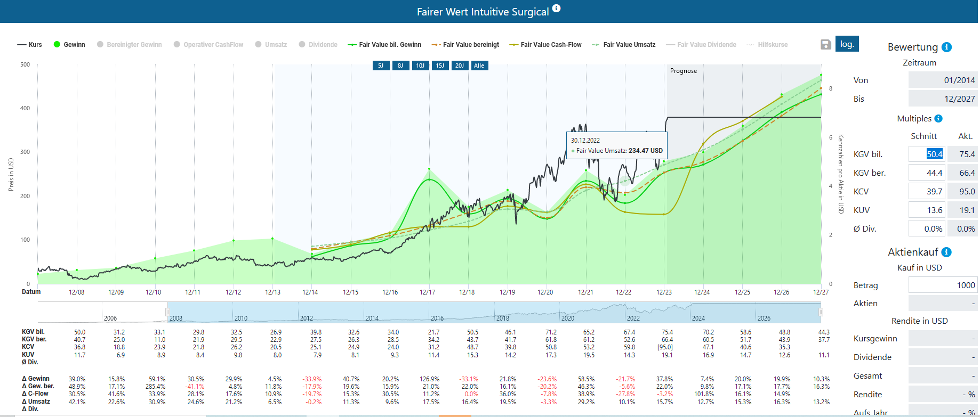Open the Multiples info icon
Screen dimensions: 980x417
(x=938, y=118)
